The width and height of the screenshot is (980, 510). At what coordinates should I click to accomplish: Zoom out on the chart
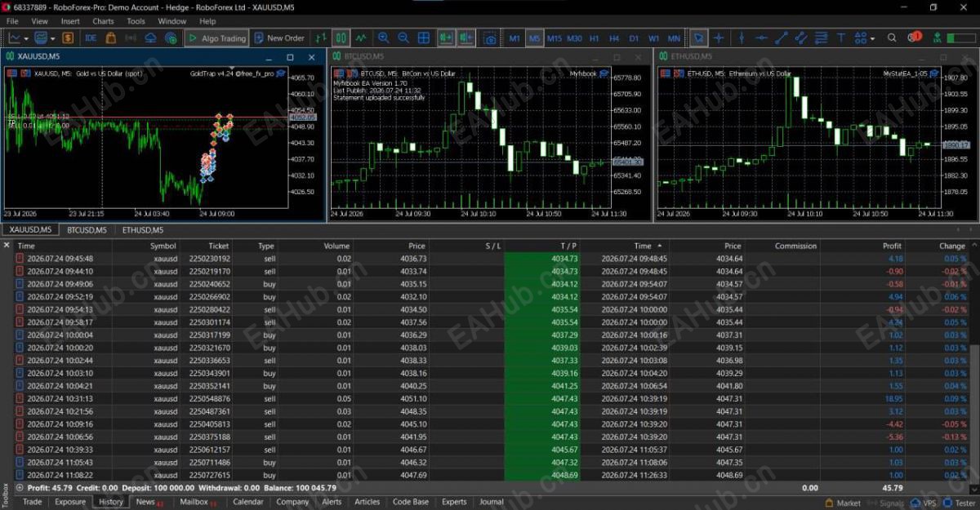[403, 38]
